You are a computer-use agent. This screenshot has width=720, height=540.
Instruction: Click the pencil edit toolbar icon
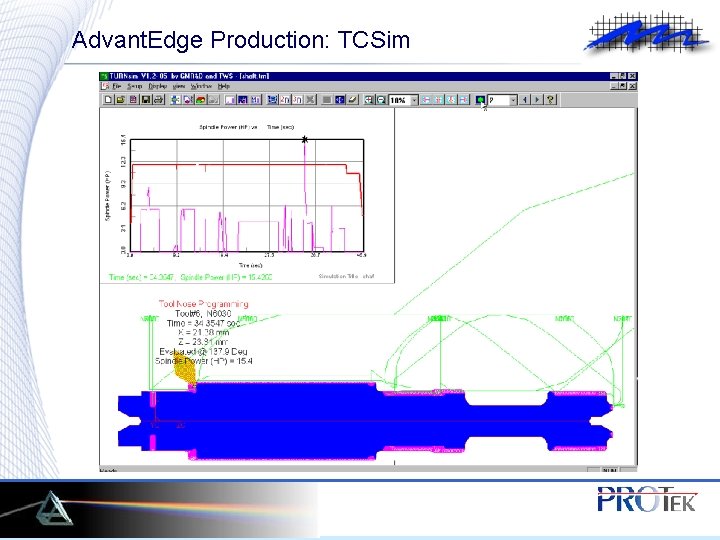click(x=352, y=100)
